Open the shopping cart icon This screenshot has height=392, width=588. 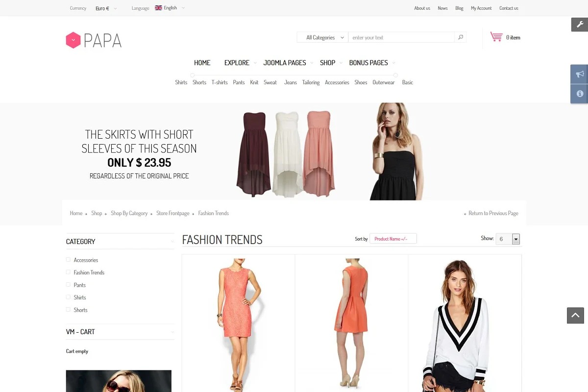pyautogui.click(x=496, y=37)
